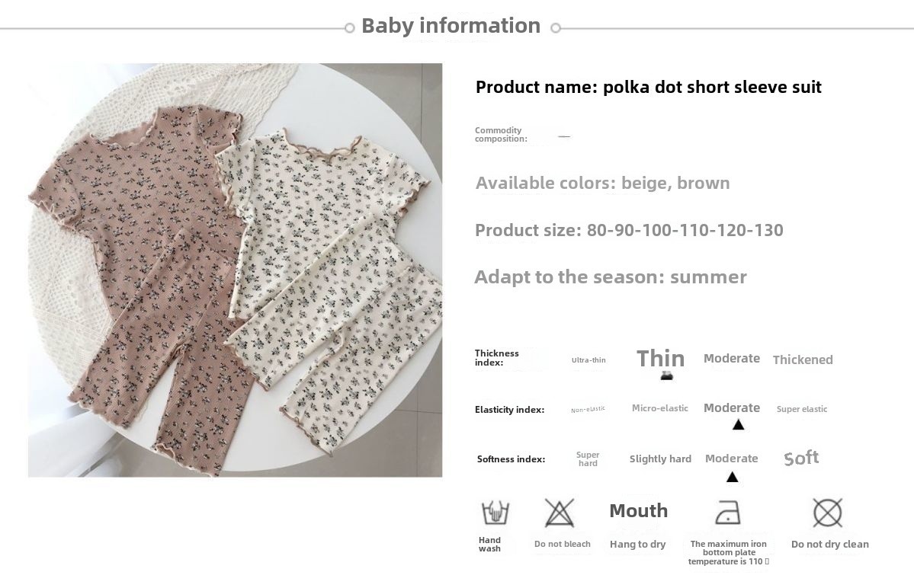
Task: Click the Hang to dry label
Action: [x=637, y=544]
